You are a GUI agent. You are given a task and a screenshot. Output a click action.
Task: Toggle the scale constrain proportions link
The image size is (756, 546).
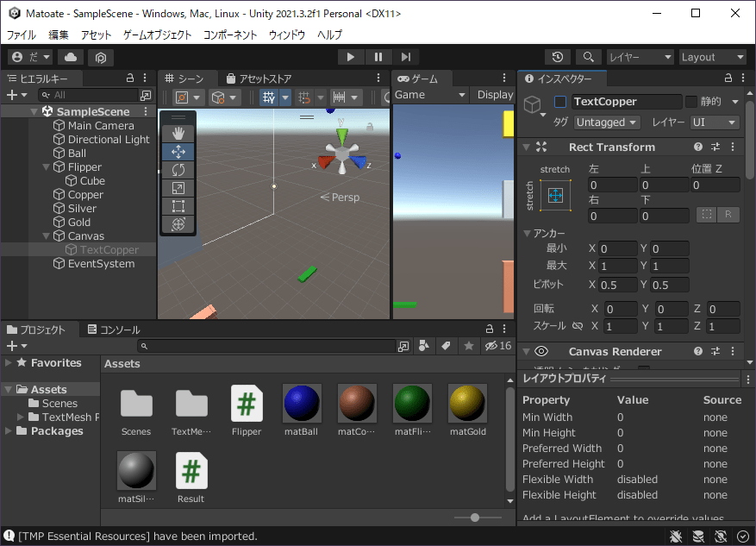pyautogui.click(x=577, y=326)
